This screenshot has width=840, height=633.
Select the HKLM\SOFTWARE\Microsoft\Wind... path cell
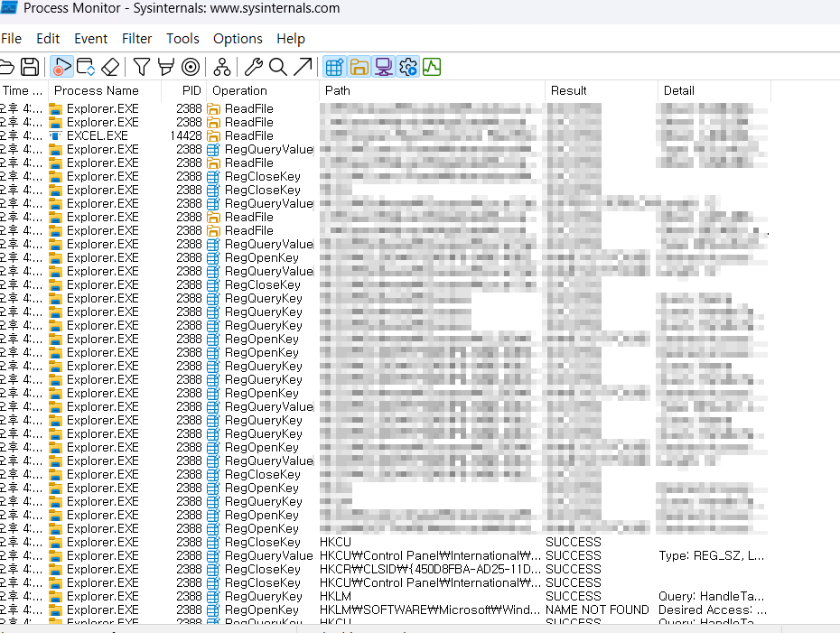tap(430, 610)
